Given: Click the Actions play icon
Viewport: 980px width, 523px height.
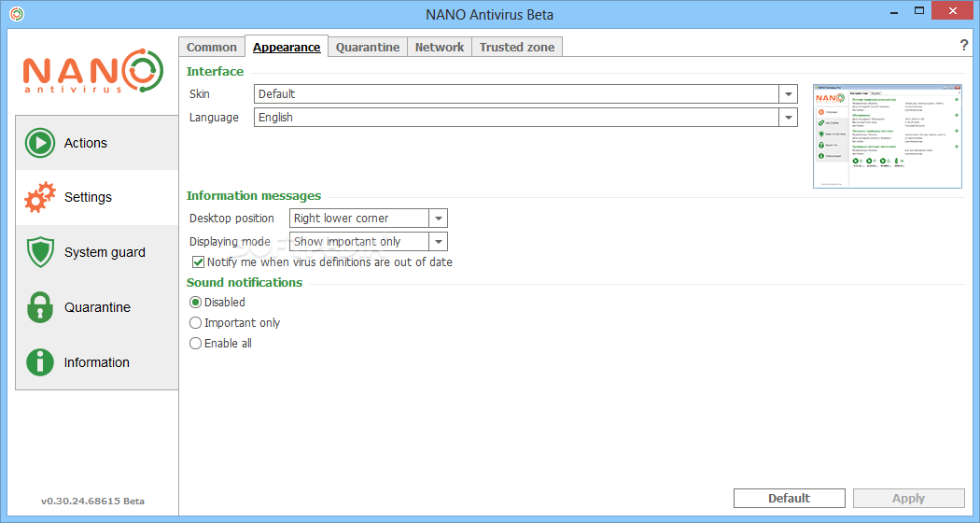Looking at the screenshot, I should [40, 143].
